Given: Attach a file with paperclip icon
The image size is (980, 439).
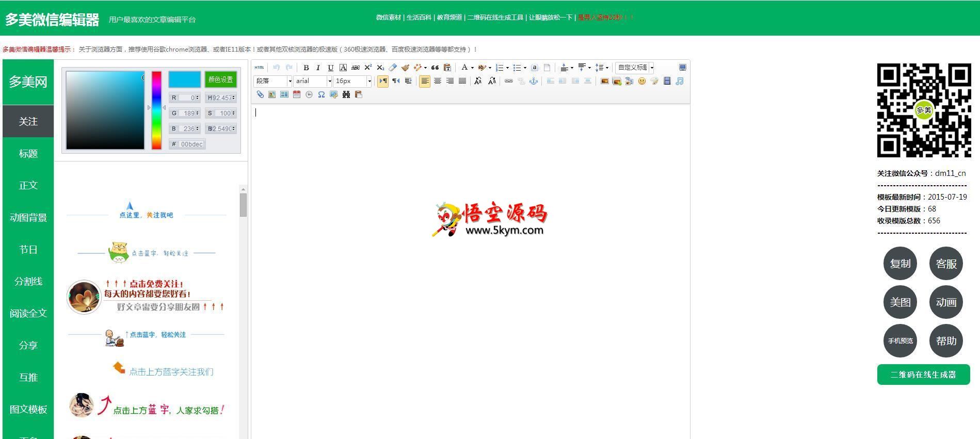Looking at the screenshot, I should pos(260,94).
